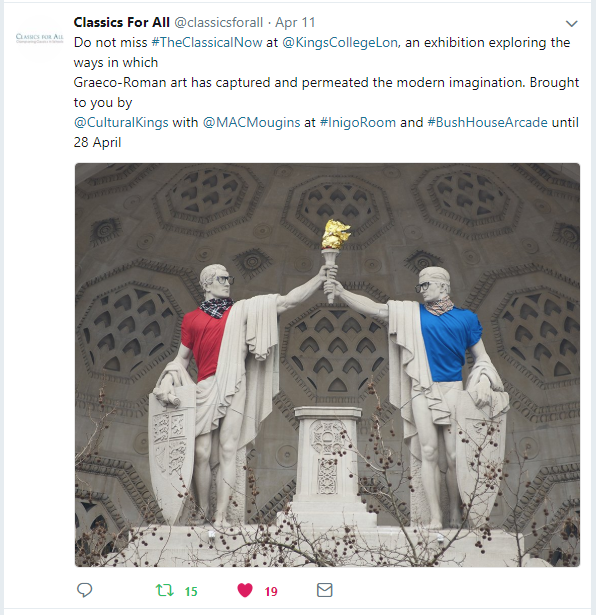Click the golden torch flame in photo

click(336, 234)
